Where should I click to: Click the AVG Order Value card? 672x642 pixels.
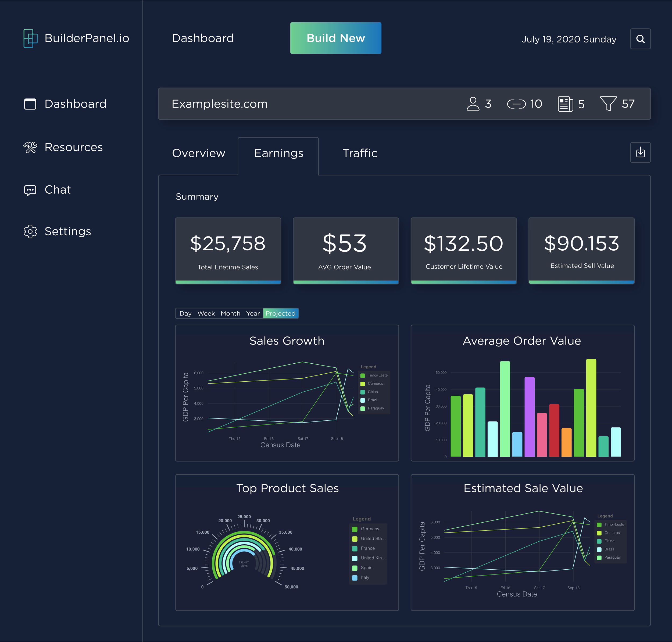click(x=346, y=251)
